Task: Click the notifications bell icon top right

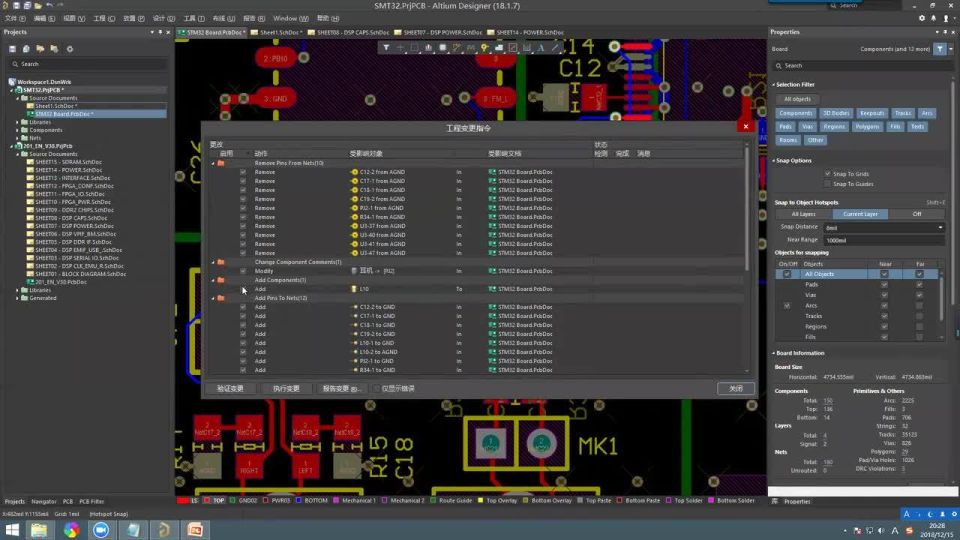Action: pyautogui.click(x=934, y=18)
